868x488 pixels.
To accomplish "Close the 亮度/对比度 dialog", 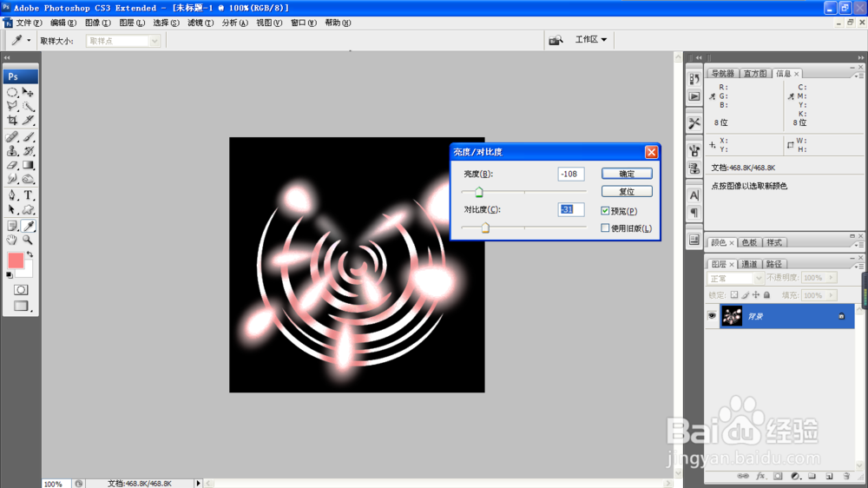I will point(651,152).
